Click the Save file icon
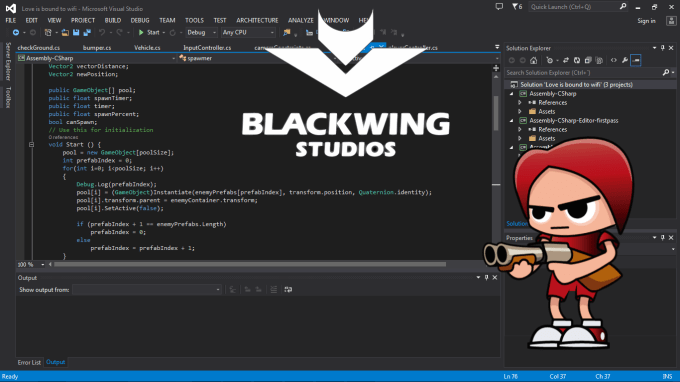This screenshot has width=680, height=382. pos(76,33)
